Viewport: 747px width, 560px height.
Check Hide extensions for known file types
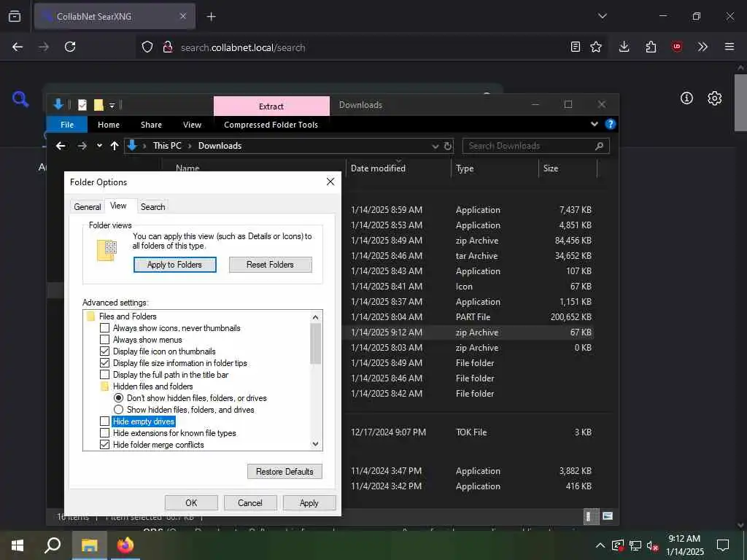105,433
